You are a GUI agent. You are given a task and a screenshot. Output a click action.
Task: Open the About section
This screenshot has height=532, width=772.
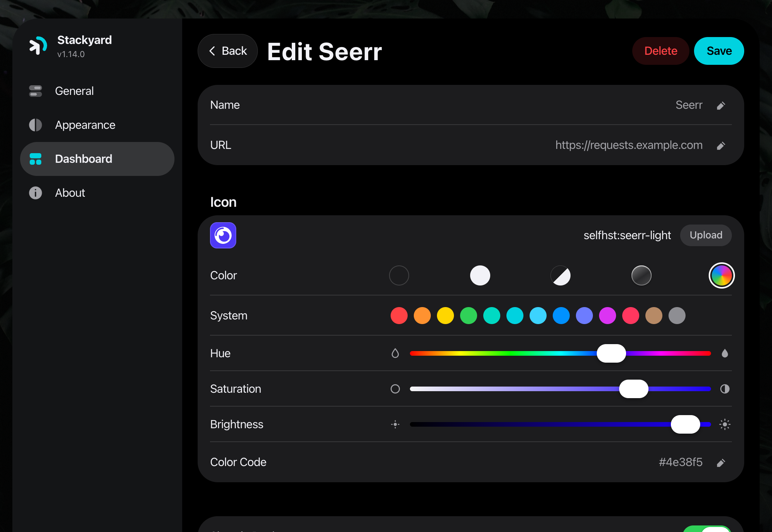[97, 193]
